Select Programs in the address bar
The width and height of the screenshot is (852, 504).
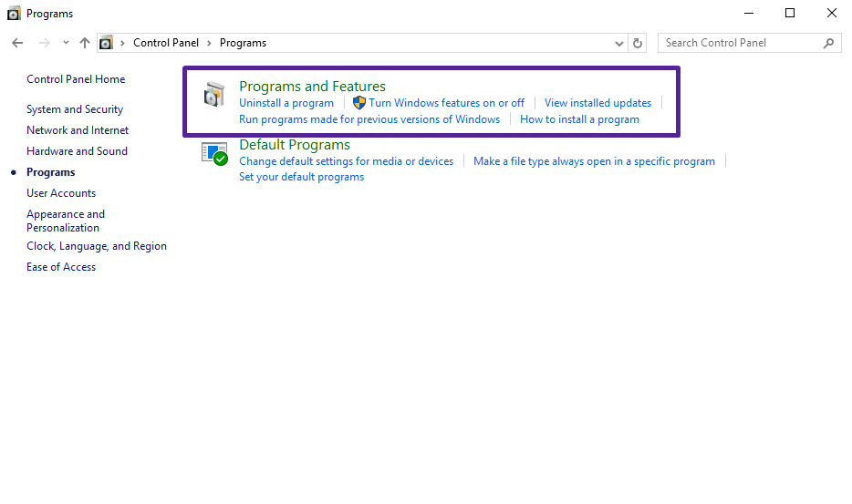point(243,43)
